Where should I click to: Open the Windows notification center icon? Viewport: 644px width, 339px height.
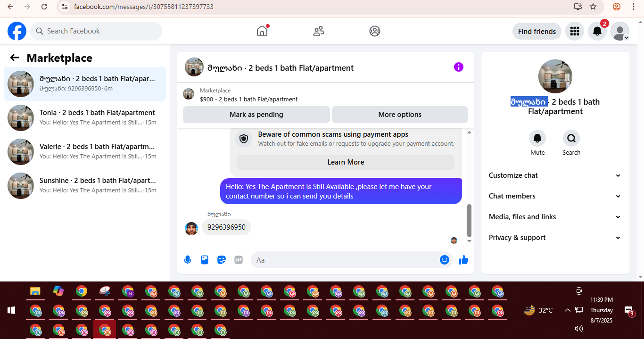[x=629, y=310]
